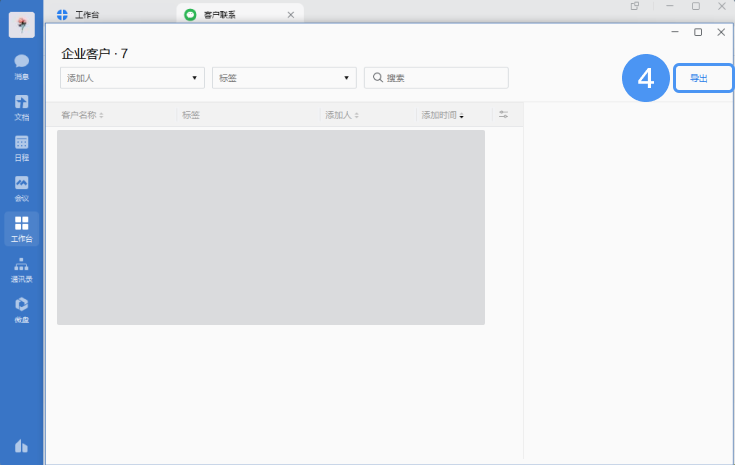
Task: Open 文档 (Docs) in the sidebar
Action: pyautogui.click(x=21, y=105)
